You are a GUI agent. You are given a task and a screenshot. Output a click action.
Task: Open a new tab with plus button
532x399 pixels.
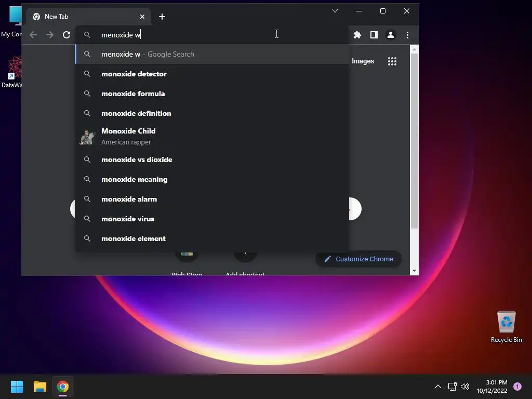(x=162, y=17)
